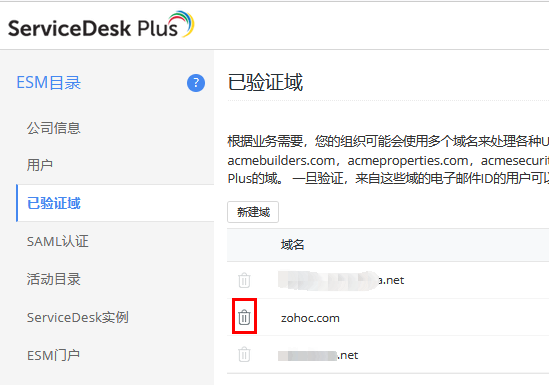Click acmeproperties.com in the description text
The height and width of the screenshot is (385, 549).
pos(408,161)
